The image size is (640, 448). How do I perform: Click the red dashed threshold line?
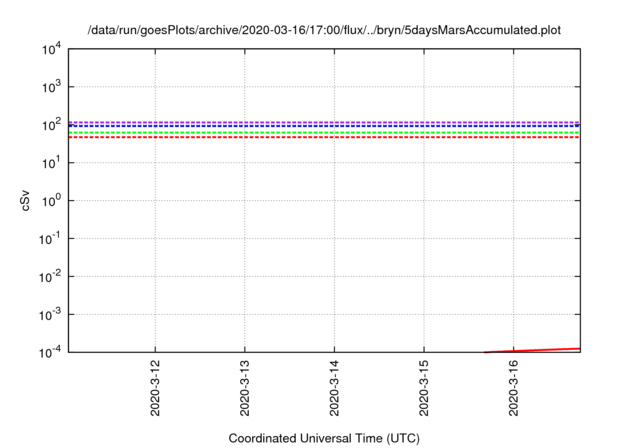324,137
